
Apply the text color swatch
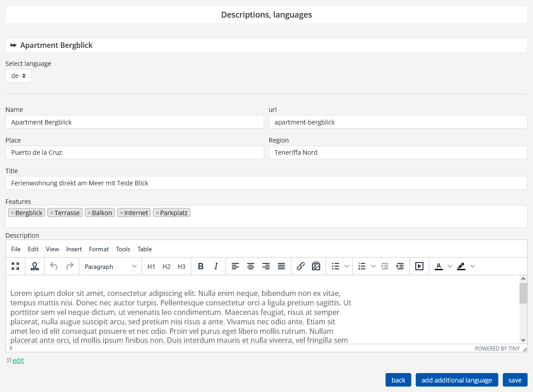pos(439,266)
